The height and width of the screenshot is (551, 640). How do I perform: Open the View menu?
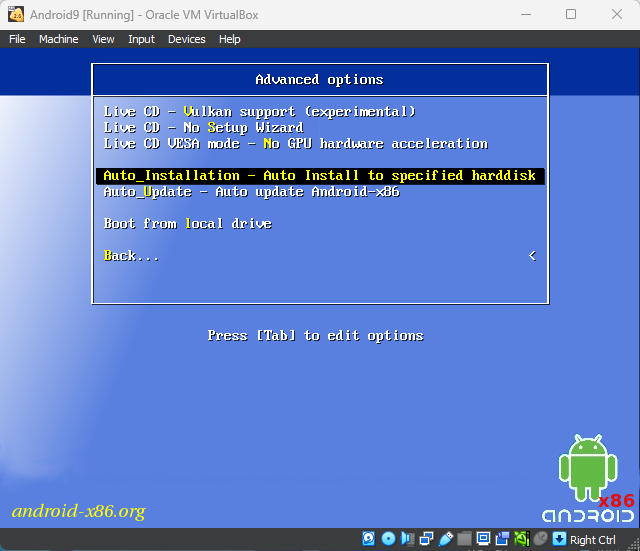click(x=103, y=39)
